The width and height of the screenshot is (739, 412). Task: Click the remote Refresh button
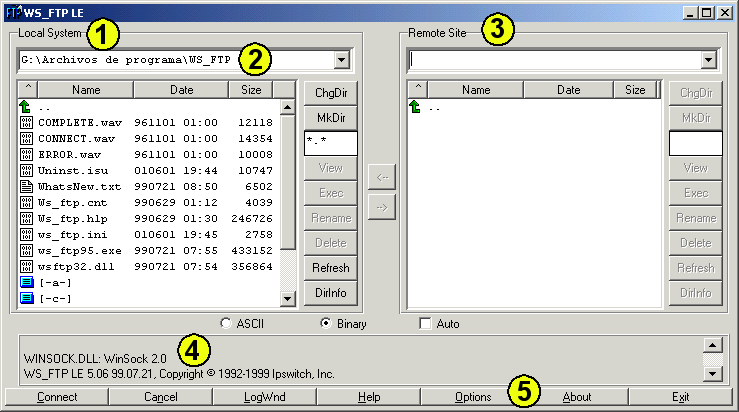pos(696,268)
